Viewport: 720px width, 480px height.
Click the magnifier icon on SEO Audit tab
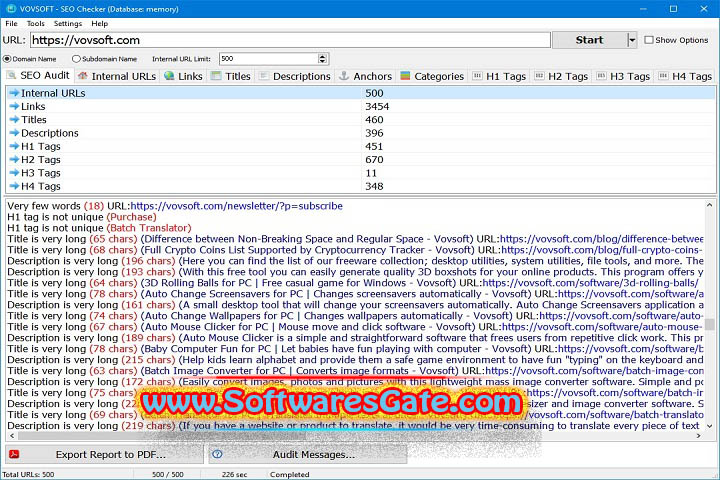click(11, 75)
